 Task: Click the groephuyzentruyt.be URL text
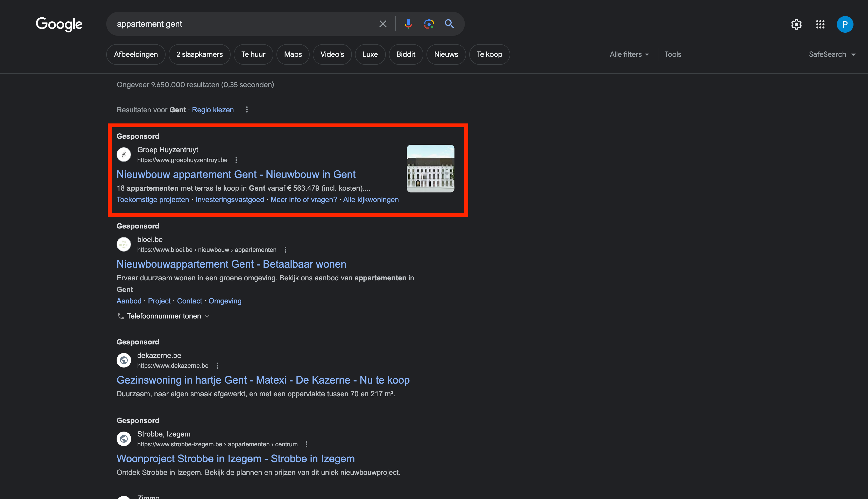(182, 160)
